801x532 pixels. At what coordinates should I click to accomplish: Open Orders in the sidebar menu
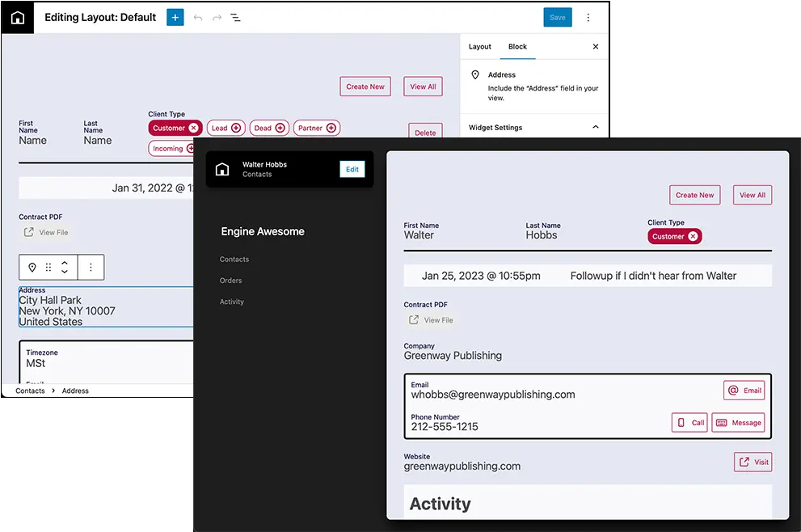point(231,281)
